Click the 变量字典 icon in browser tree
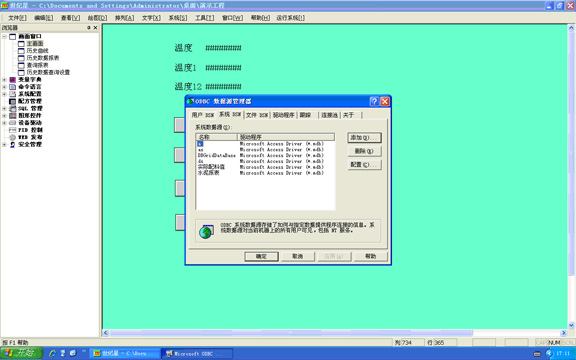This screenshot has width=576, height=360. pos(12,80)
